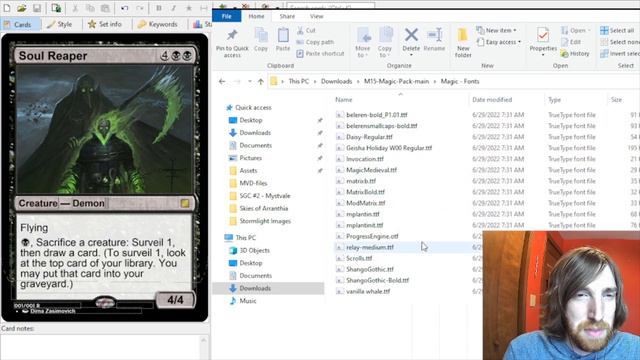Click Downloads in the address path
The height and width of the screenshot is (360, 640).
click(336, 82)
